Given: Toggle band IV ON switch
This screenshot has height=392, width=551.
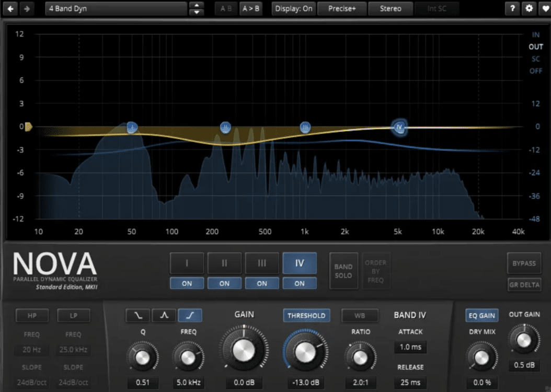Looking at the screenshot, I should [x=300, y=283].
